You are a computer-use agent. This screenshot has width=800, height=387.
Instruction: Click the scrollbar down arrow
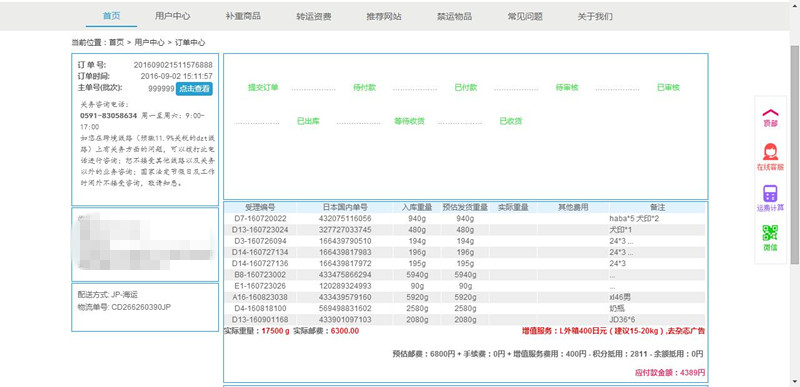click(795, 381)
